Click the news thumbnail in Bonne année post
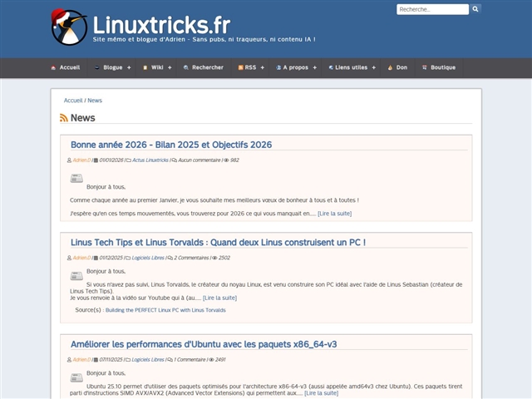The image size is (532, 399). click(x=76, y=178)
